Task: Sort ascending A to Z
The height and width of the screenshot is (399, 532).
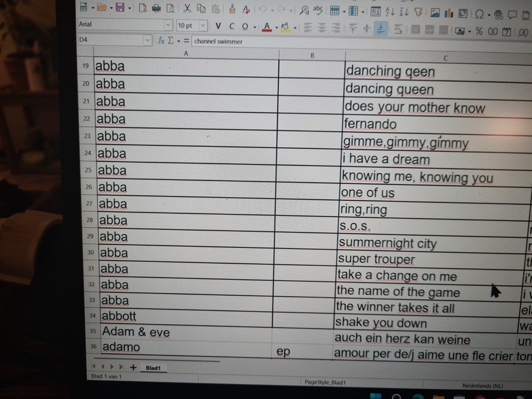Action: click(x=390, y=12)
